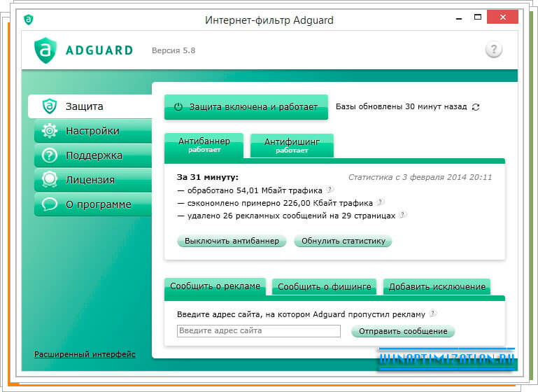
Task: Select the Сообщить о фишинге tab
Action: tap(324, 287)
